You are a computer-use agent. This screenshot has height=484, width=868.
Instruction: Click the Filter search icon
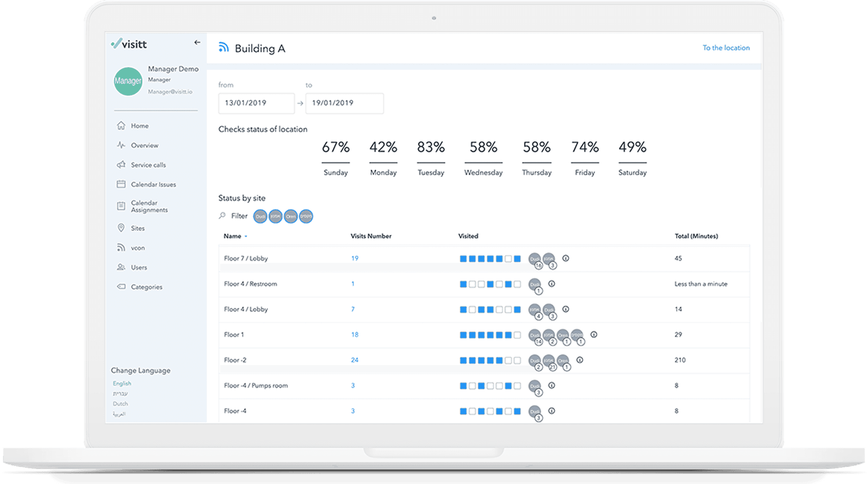point(222,216)
